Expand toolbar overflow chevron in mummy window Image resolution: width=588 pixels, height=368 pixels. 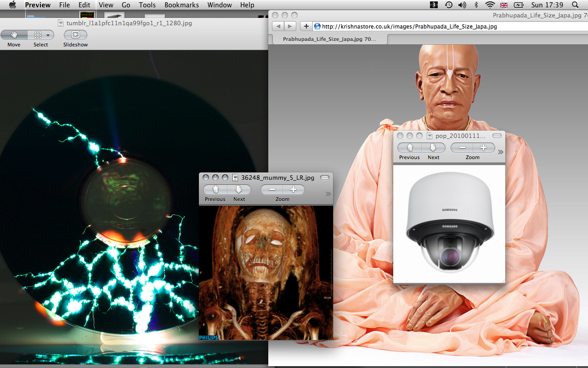tap(328, 194)
